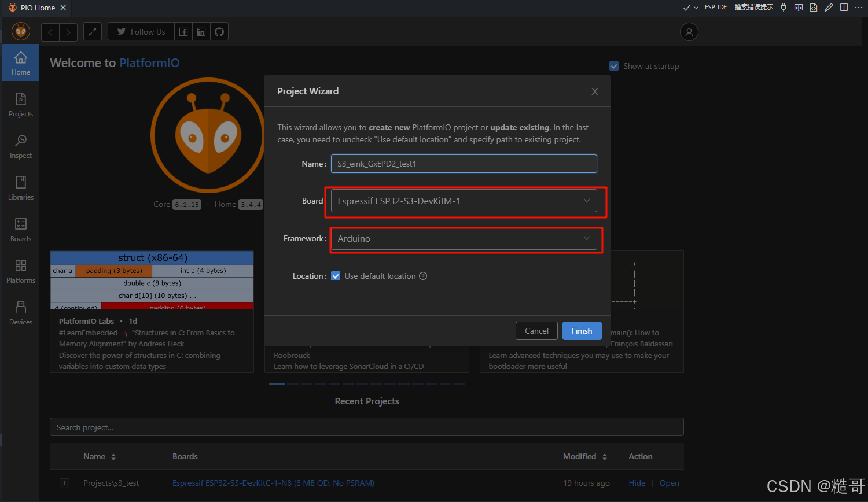Screen dimensions: 868x502
Task: Open the user account profile icon
Action: (689, 32)
